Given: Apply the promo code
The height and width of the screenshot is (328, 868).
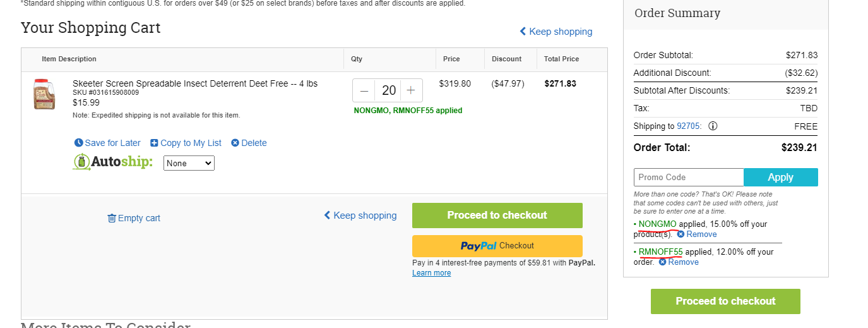Looking at the screenshot, I should point(781,177).
